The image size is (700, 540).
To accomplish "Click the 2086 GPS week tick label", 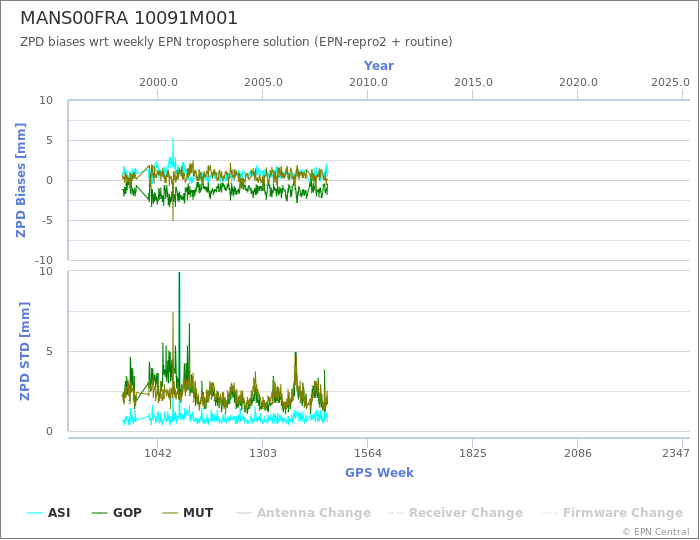I will pos(578,453).
